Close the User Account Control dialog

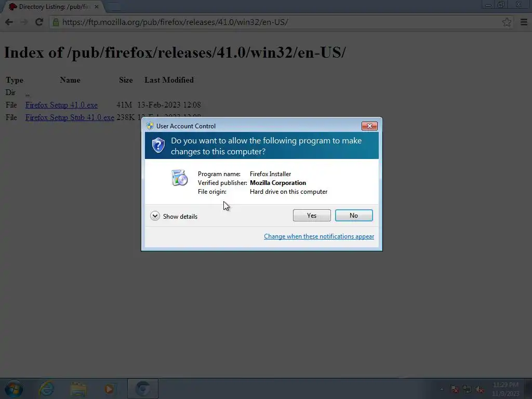click(369, 126)
